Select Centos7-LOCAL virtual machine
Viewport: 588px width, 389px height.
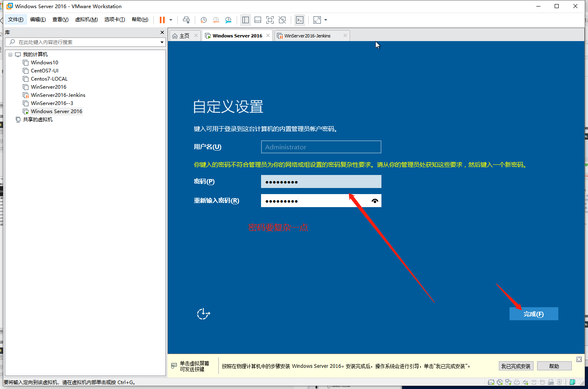(49, 79)
